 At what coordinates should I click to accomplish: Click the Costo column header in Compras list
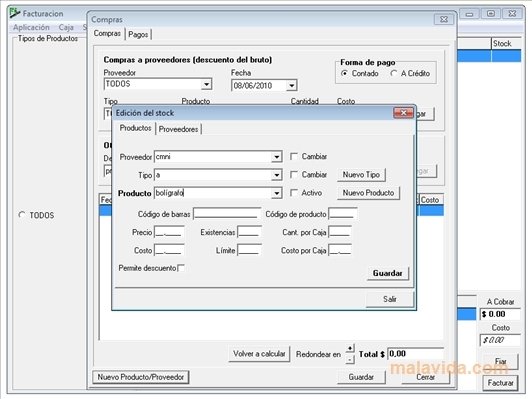[431, 200]
